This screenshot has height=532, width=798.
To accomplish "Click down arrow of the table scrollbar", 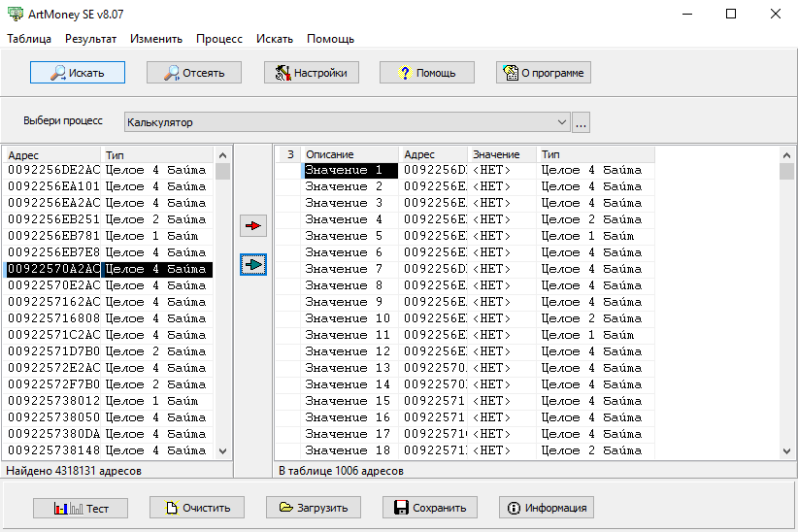I will point(786,450).
